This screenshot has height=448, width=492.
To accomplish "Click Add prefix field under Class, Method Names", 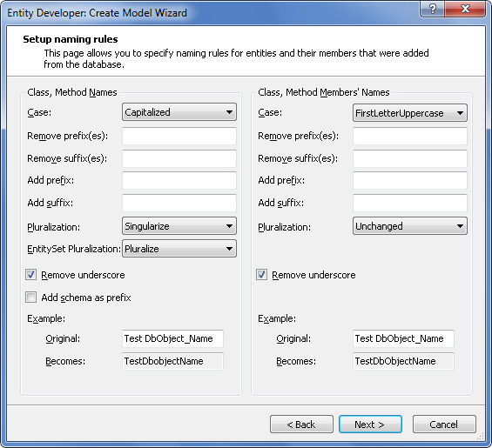I will click(x=179, y=180).
